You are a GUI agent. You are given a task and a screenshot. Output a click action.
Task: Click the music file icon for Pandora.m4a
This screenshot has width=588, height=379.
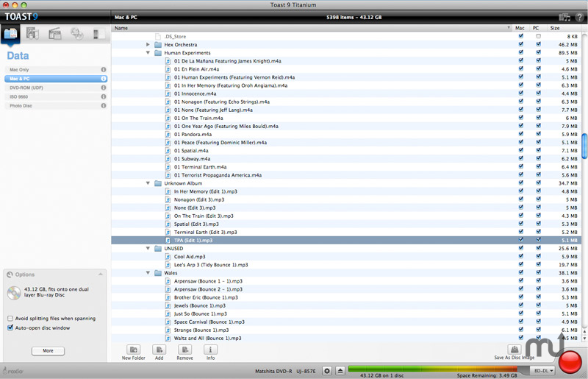[x=168, y=135]
